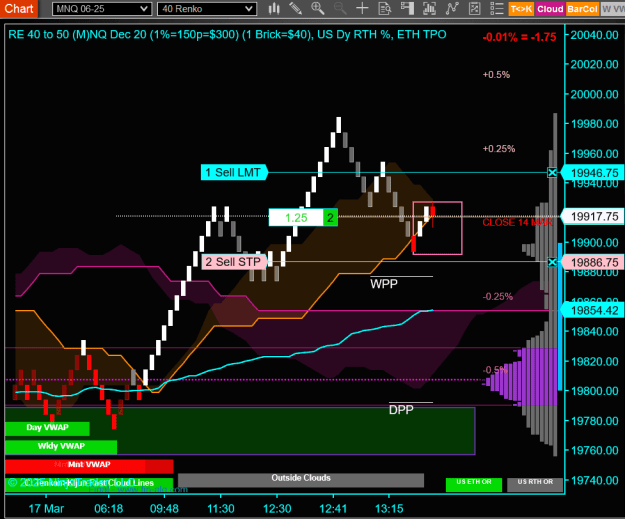Cancel the 1 Sell LMT order X
The image size is (625, 519).
pyautogui.click(x=552, y=173)
